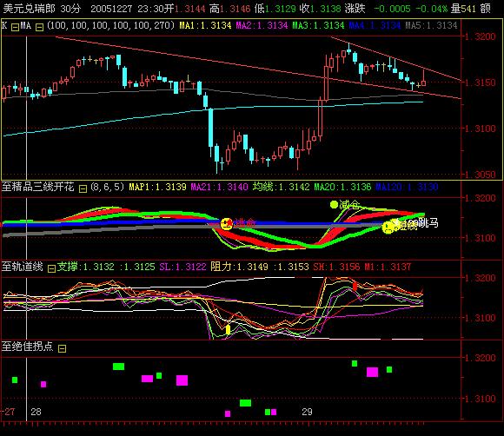The height and width of the screenshot is (436, 504).
Task: Click the 跳马 signal text label
Action: pyautogui.click(x=428, y=223)
